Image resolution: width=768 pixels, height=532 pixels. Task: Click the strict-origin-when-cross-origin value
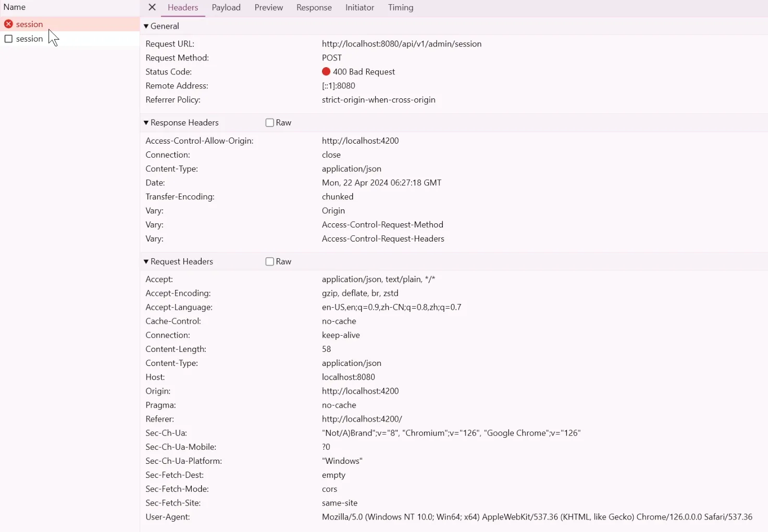(x=379, y=100)
